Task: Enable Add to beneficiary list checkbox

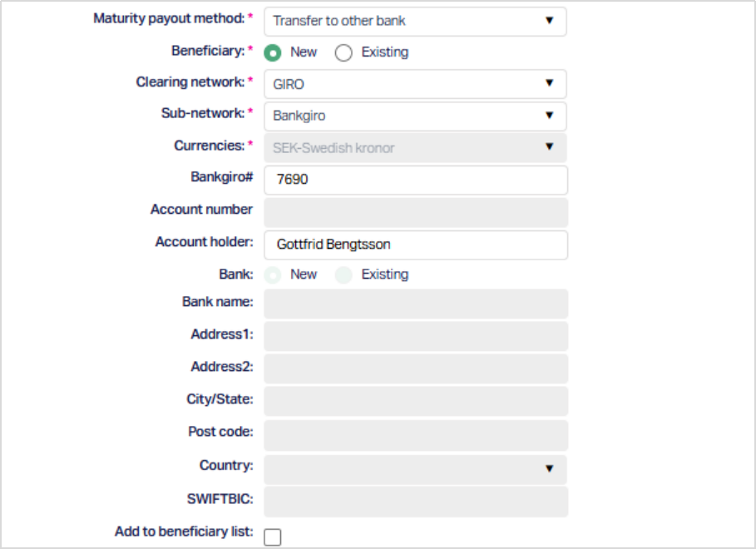Action: click(272, 537)
